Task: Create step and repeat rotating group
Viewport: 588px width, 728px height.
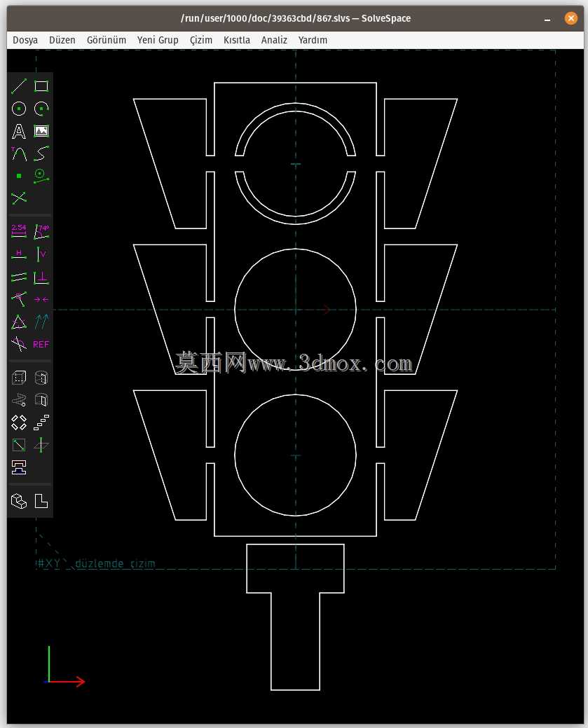Action: point(19,423)
